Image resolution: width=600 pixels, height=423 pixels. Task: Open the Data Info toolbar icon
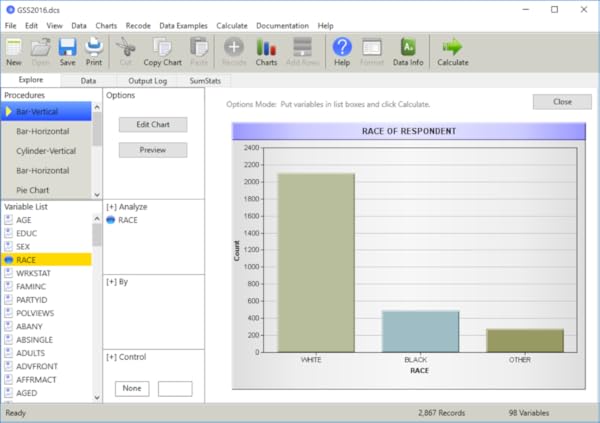click(408, 47)
